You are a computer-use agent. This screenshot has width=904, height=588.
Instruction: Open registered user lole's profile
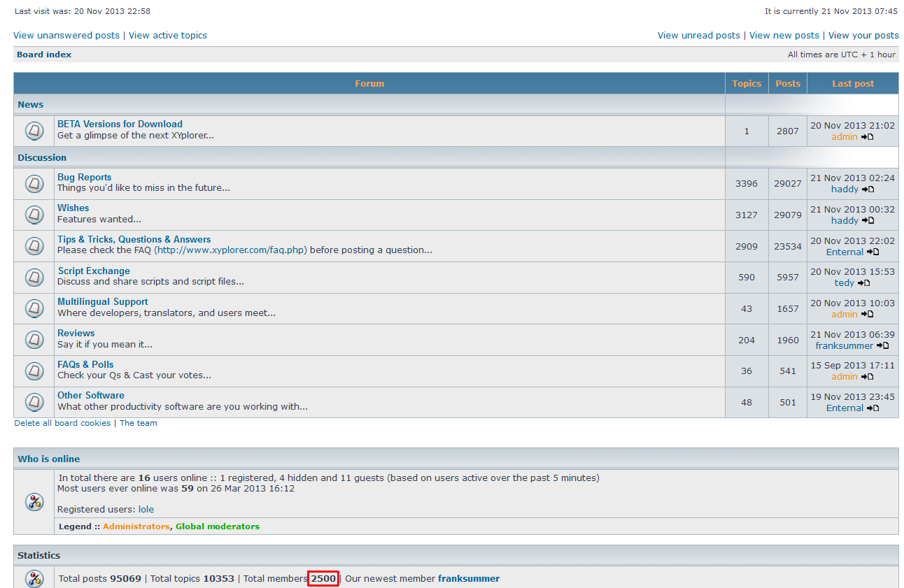pos(146,510)
